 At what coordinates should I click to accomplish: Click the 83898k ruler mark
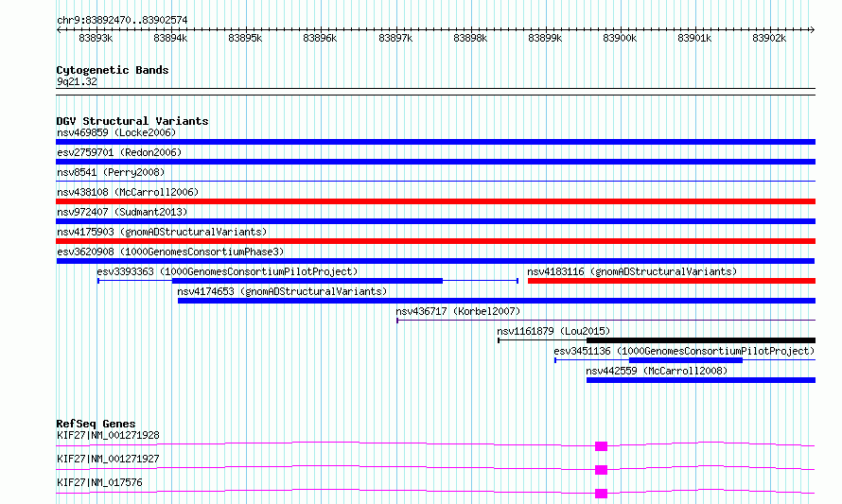[x=470, y=38]
